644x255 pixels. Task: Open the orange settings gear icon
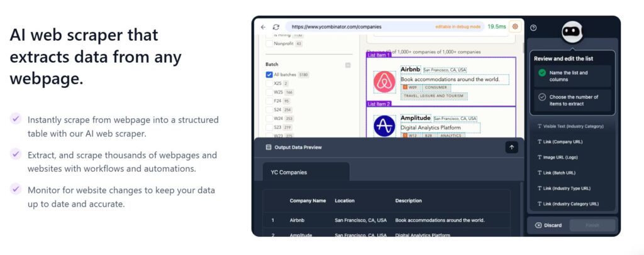click(515, 26)
